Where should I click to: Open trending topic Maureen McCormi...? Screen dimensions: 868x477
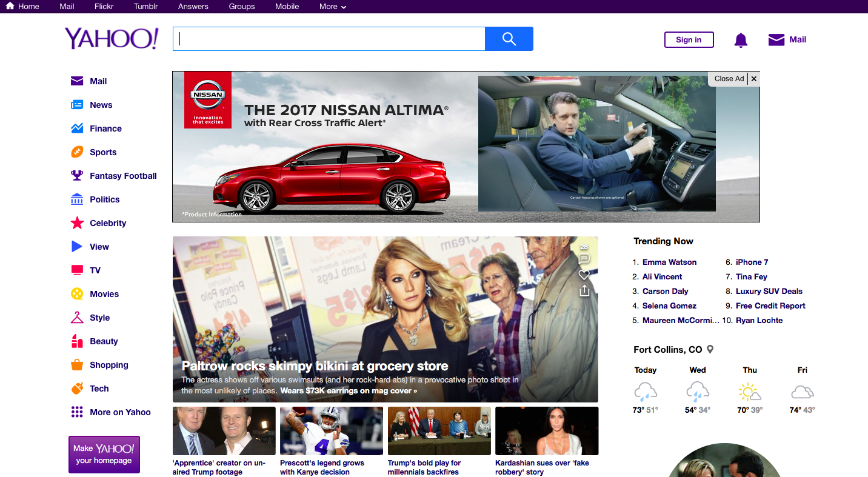(x=681, y=321)
